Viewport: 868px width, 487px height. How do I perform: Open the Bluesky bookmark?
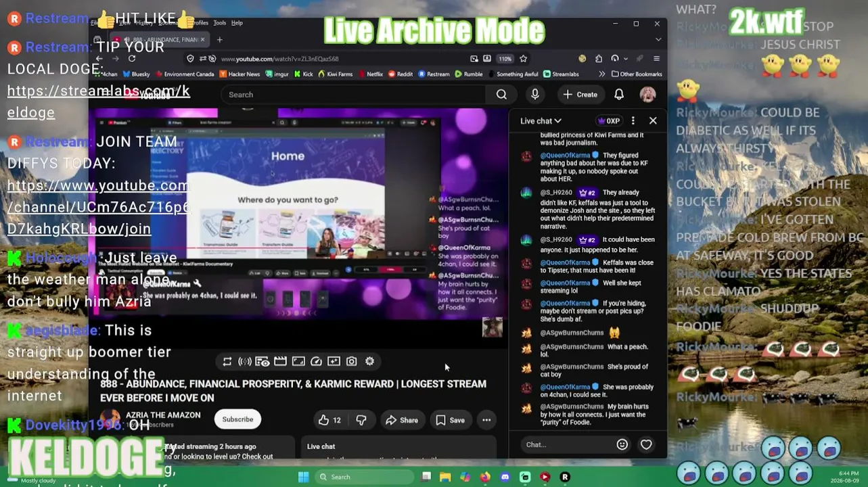(136, 74)
